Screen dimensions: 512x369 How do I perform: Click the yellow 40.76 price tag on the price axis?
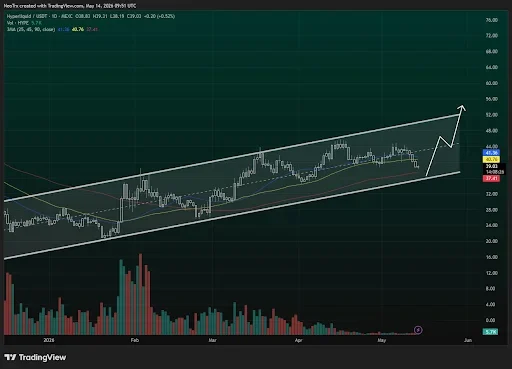click(x=491, y=159)
